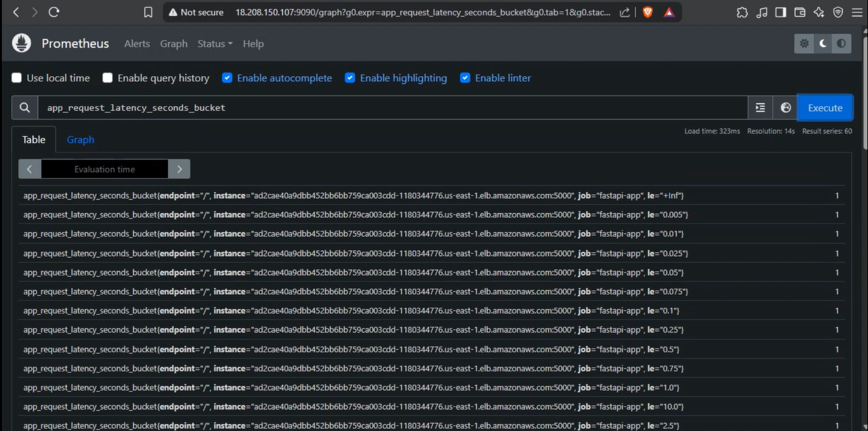This screenshot has width=868, height=431.
Task: Click the Prometheus flame logo
Action: tap(22, 43)
